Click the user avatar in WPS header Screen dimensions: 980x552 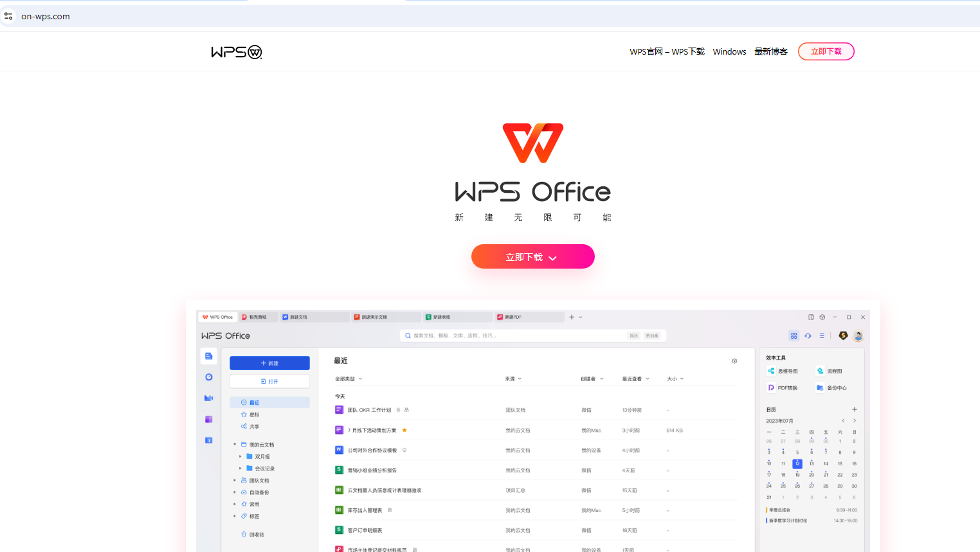coord(858,335)
